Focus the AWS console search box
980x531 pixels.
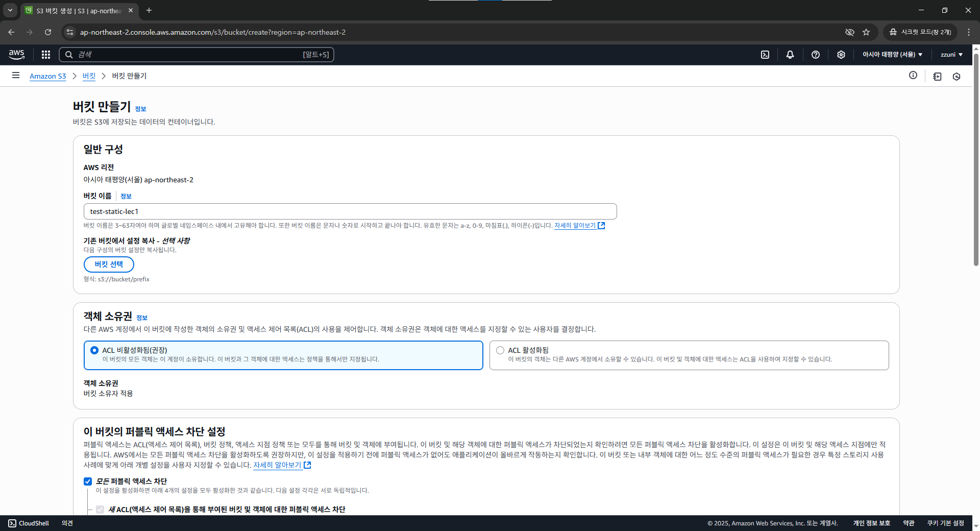197,55
